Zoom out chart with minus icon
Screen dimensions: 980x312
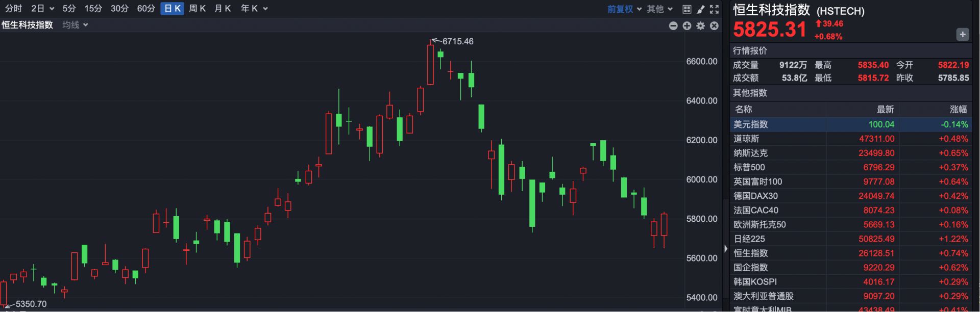pos(673,25)
